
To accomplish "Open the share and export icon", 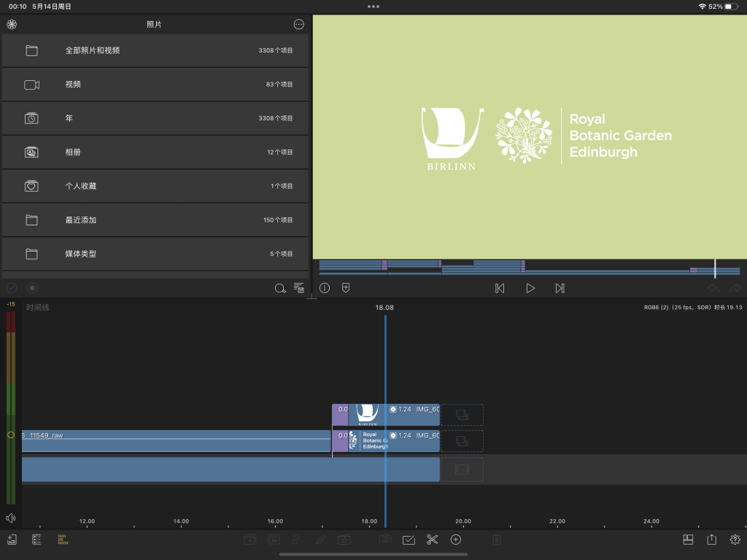I will pyautogui.click(x=712, y=540).
